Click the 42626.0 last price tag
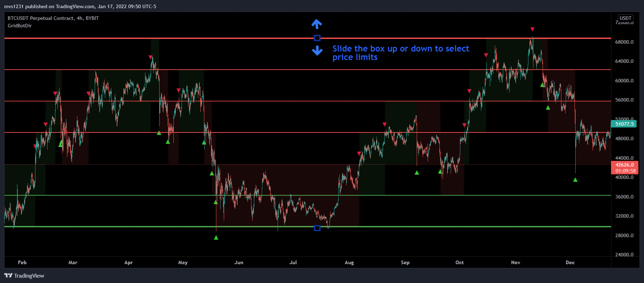Image resolution: width=644 pixels, height=283 pixels. pos(624,165)
